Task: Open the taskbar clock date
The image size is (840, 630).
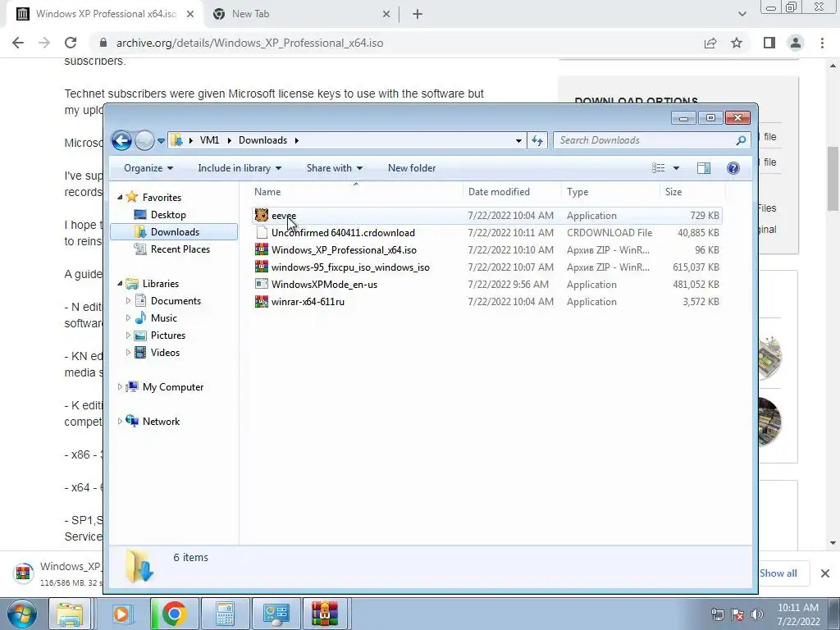Action: pyautogui.click(x=797, y=614)
